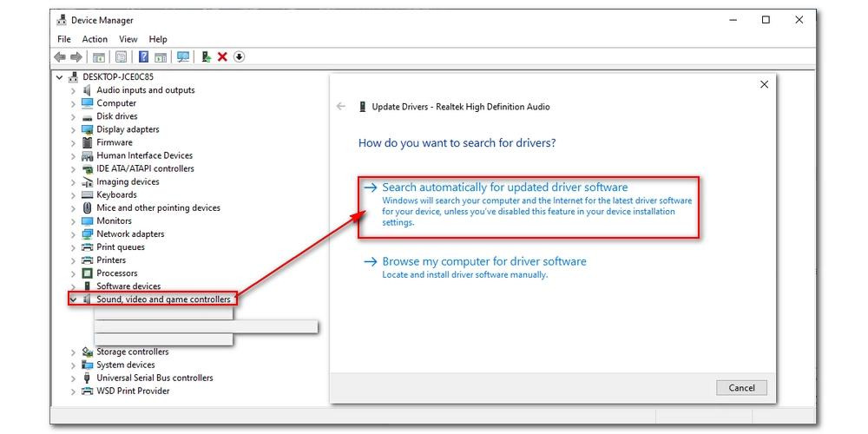Select the Firmware tree label
This screenshot has width=868, height=434.
click(x=115, y=142)
